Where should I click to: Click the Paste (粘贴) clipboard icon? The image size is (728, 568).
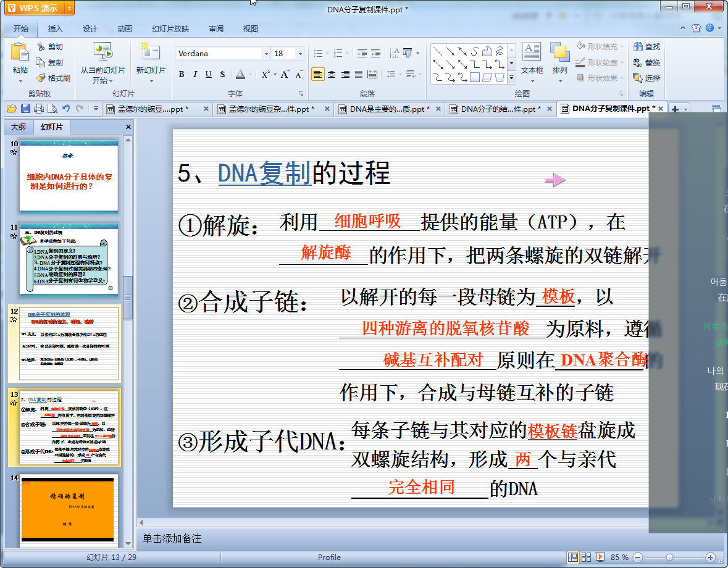(20, 52)
